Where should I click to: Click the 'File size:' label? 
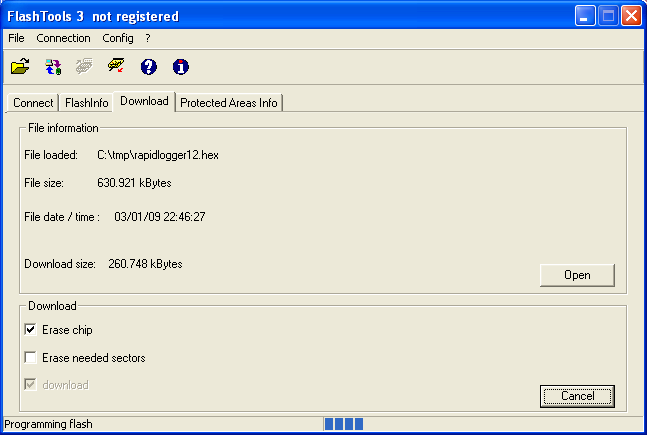[x=44, y=183]
